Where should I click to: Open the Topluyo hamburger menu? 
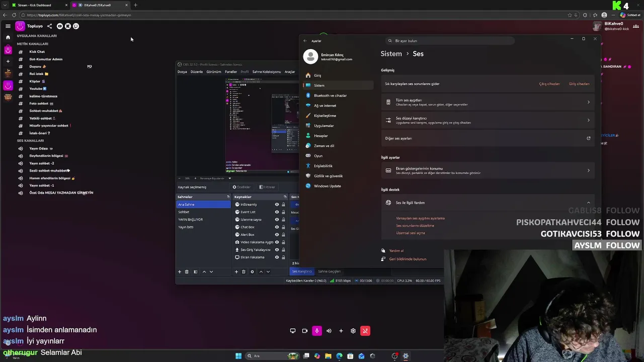pyautogui.click(x=8, y=26)
